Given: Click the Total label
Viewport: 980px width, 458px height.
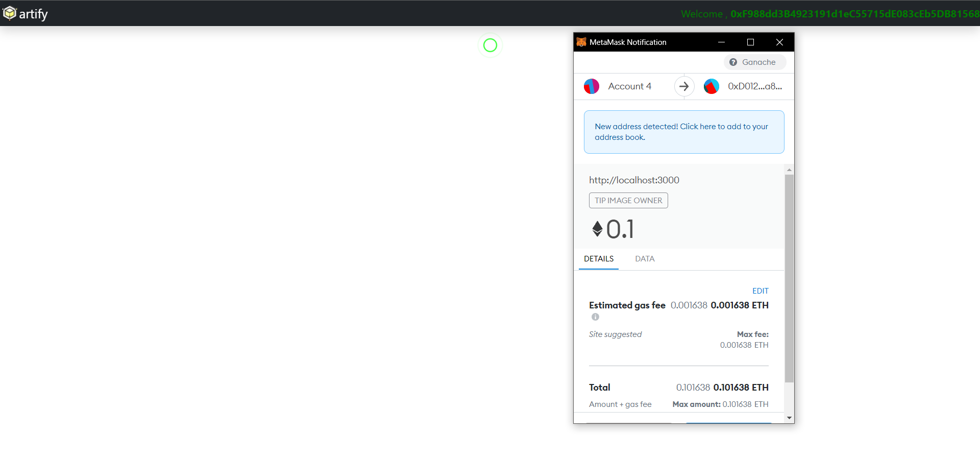Looking at the screenshot, I should tap(600, 388).
